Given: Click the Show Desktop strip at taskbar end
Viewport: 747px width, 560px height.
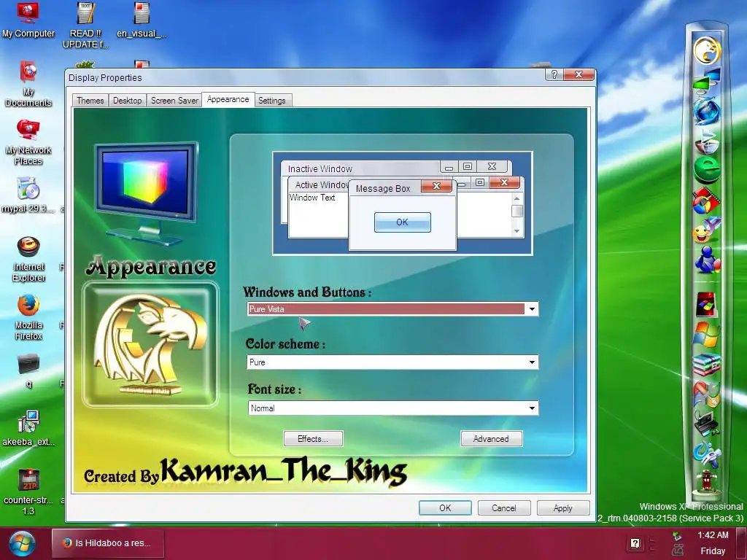Looking at the screenshot, I should [741, 543].
